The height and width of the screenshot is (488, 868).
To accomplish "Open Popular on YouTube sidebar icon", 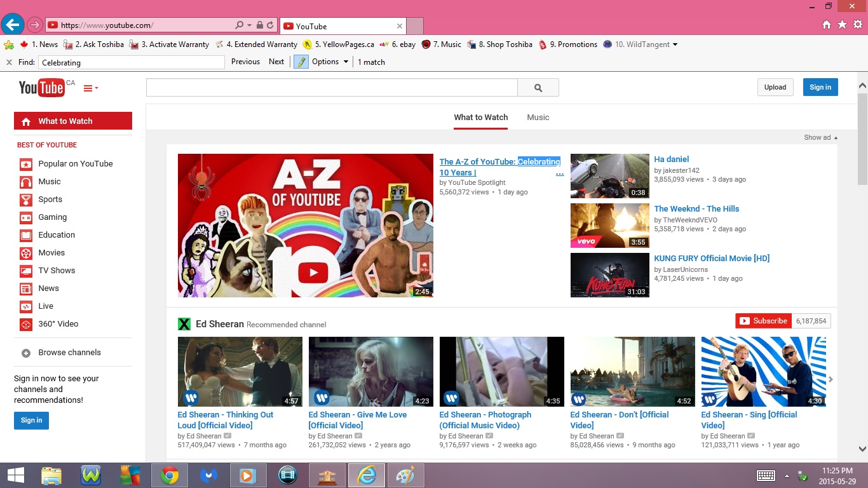I will 26,164.
